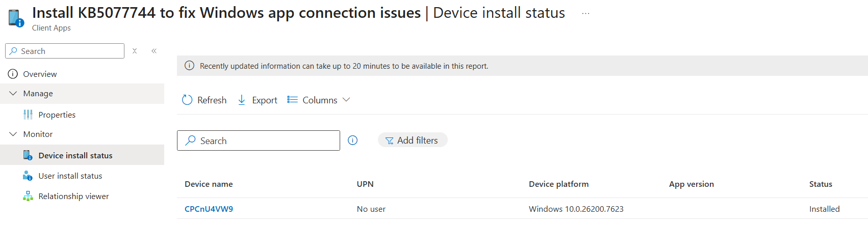Open Properties in the sidebar
Image resolution: width=868 pixels, height=225 pixels.
57,115
